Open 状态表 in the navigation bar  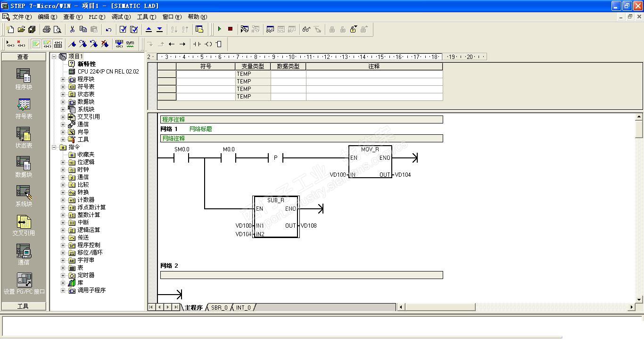coord(24,137)
